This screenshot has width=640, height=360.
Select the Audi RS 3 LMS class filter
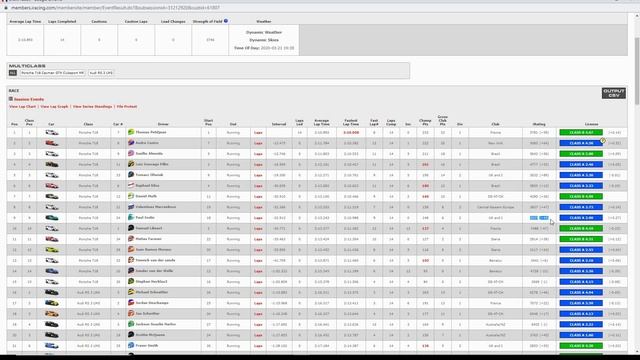tap(101, 73)
